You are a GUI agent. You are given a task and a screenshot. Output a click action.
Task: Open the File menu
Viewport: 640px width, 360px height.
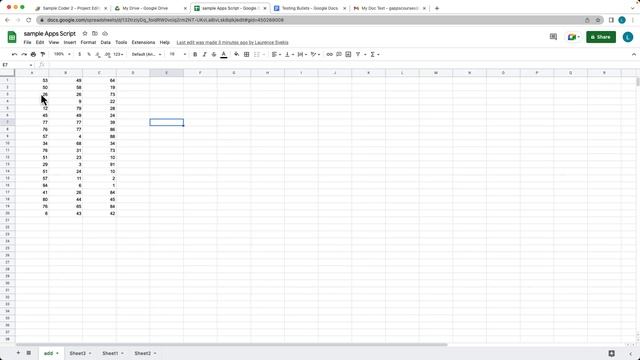[x=27, y=42]
